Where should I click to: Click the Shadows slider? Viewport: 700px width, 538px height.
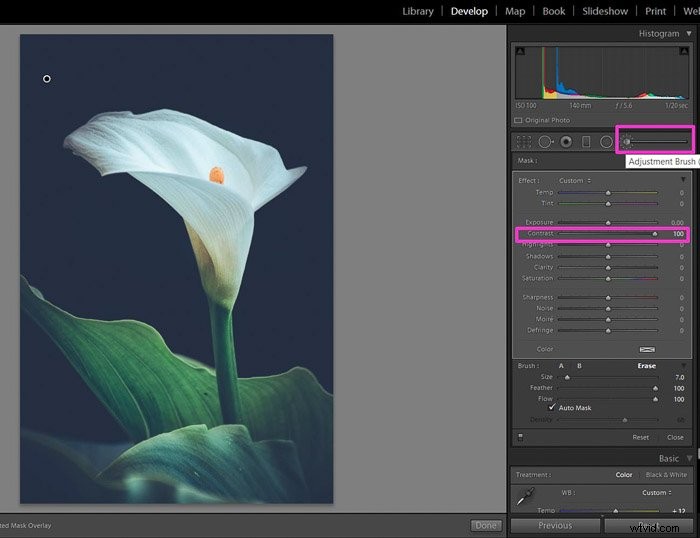(x=608, y=257)
